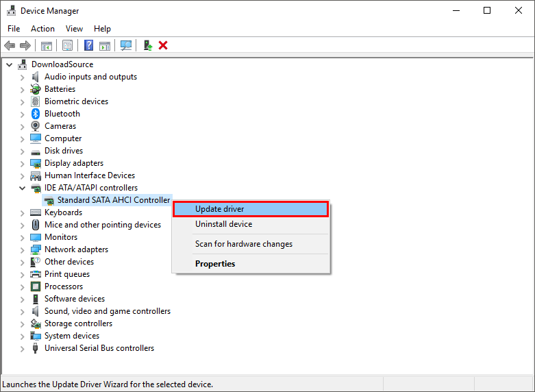Screen dimensions: 535x392
Task: Collapse IDE ATA/ATAPI controllers
Action: [22, 188]
